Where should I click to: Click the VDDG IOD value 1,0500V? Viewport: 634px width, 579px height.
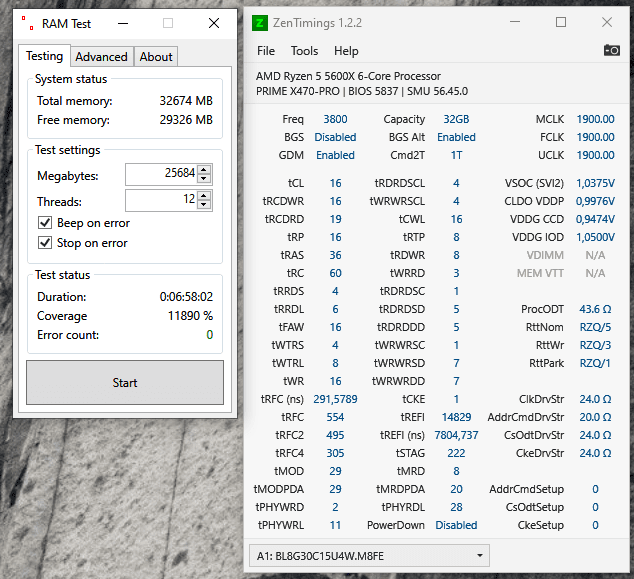point(595,237)
